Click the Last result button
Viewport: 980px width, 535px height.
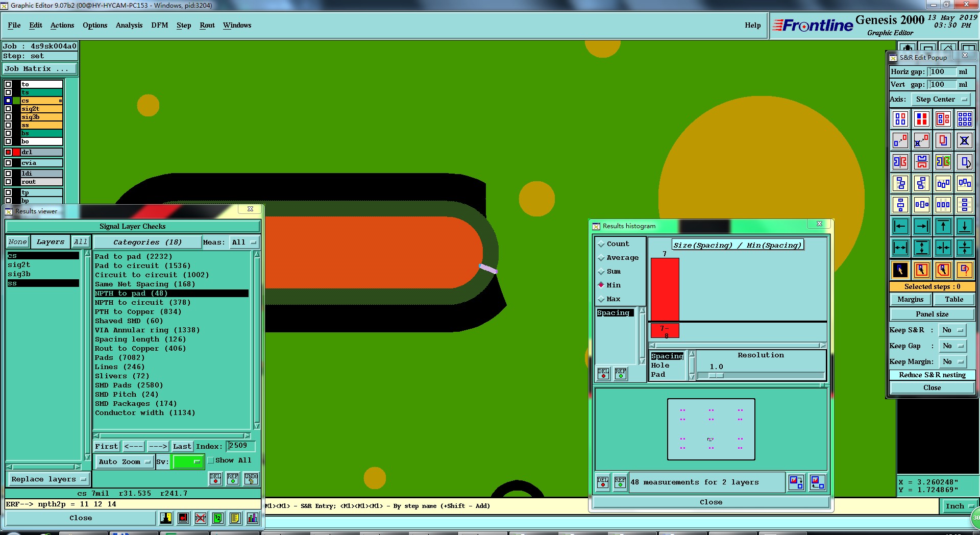click(182, 447)
